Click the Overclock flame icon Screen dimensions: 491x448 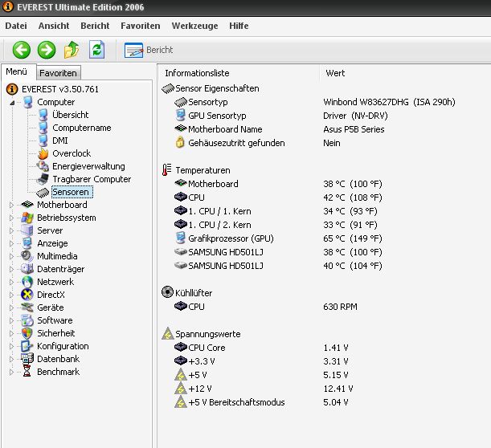pos(43,153)
